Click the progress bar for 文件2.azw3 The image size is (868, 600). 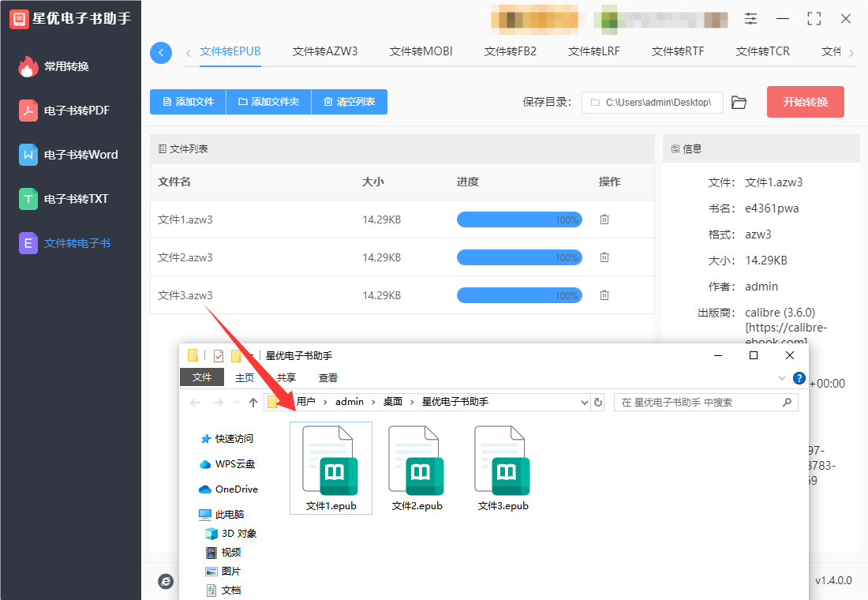coord(519,257)
